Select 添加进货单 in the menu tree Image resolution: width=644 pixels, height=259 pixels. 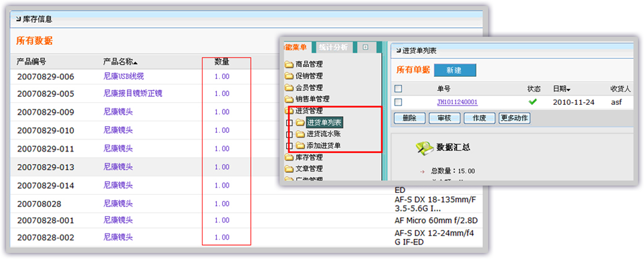click(324, 146)
